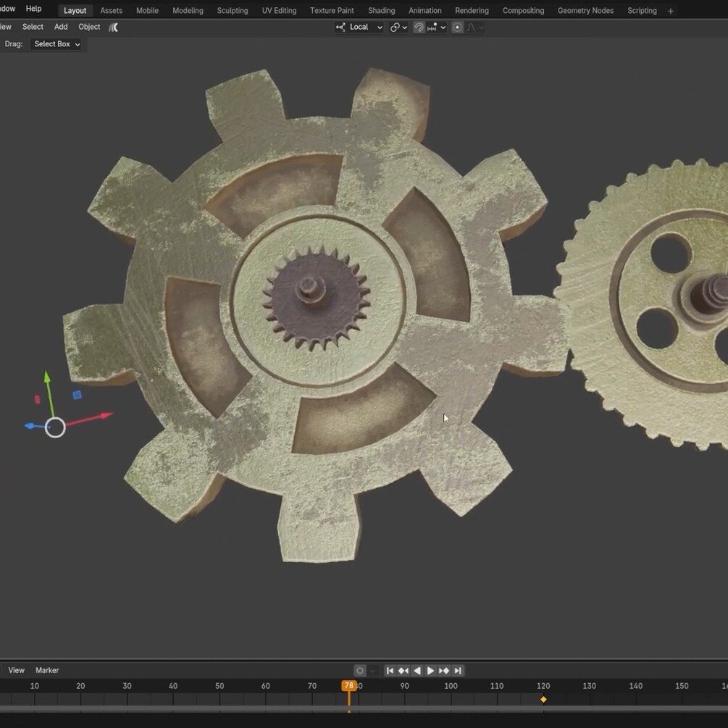Open the snap-to options dropdown arrow
Viewport: 728px width, 728px height.
442,27
